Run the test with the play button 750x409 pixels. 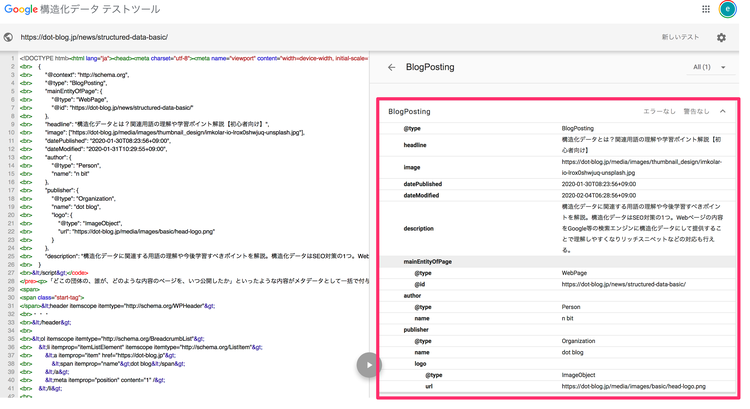[x=369, y=365]
